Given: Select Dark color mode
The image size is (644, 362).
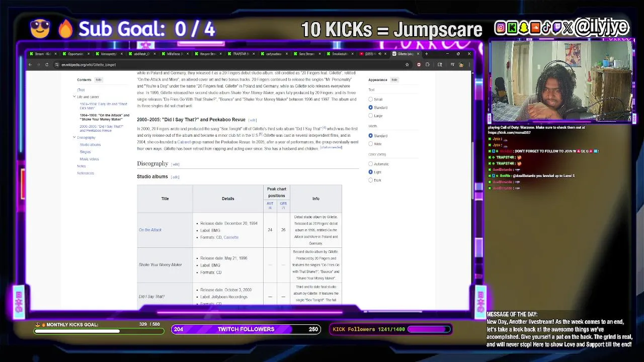Looking at the screenshot, I should pos(371,180).
